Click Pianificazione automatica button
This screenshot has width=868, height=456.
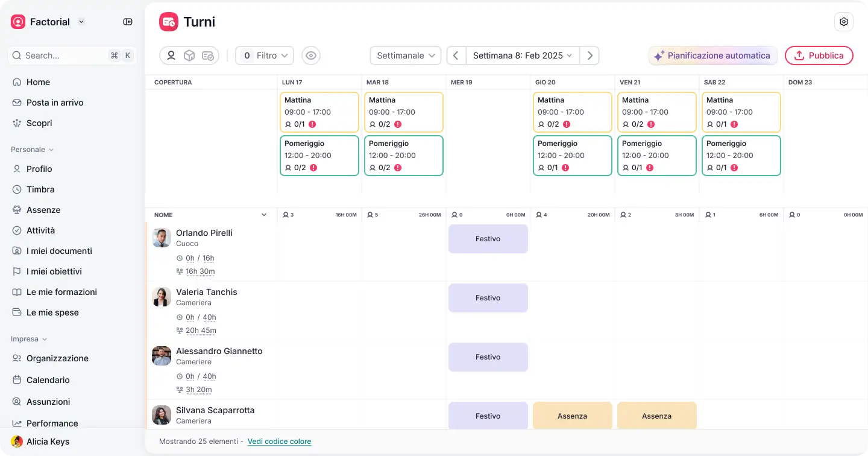coord(712,55)
